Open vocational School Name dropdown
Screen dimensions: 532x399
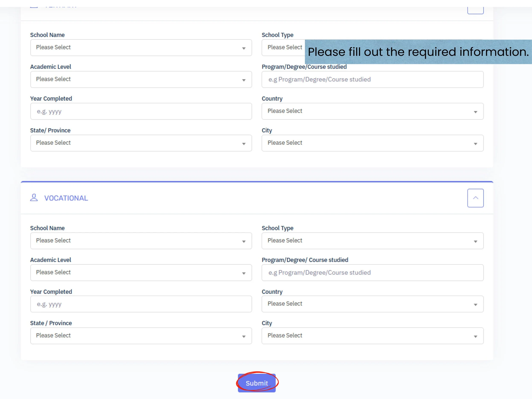tap(141, 241)
